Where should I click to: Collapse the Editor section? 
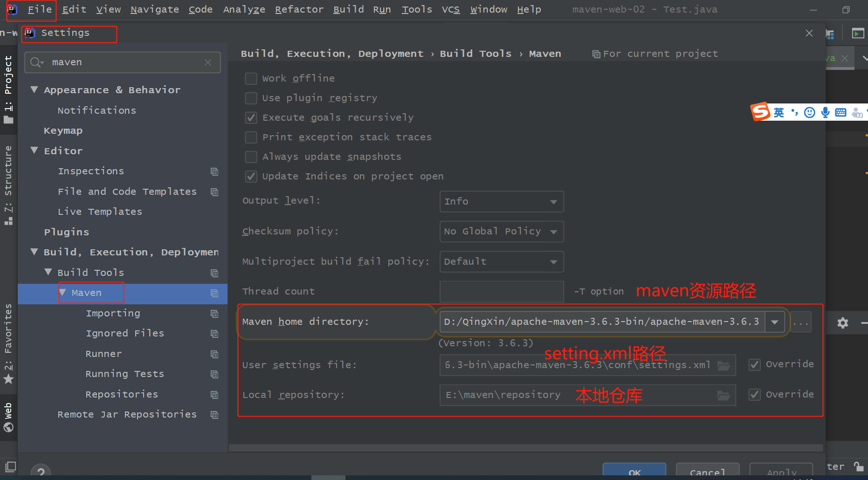(x=34, y=151)
